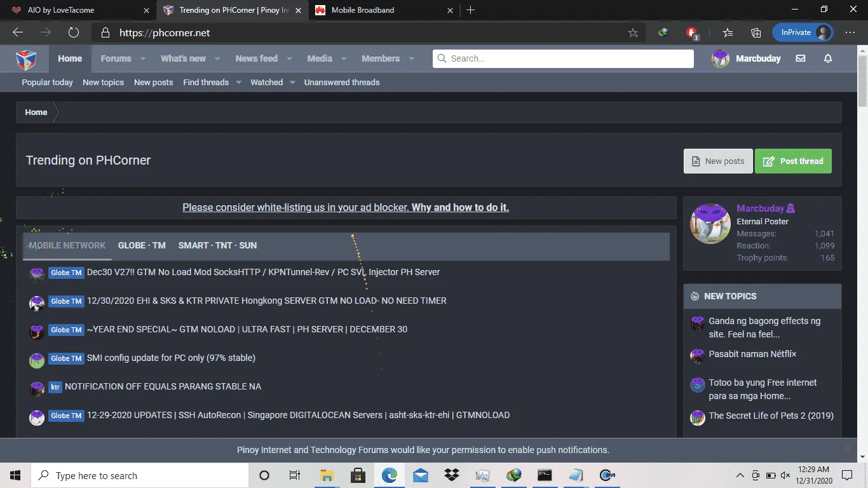
Task: Open the alerts bell icon
Action: tap(828, 58)
